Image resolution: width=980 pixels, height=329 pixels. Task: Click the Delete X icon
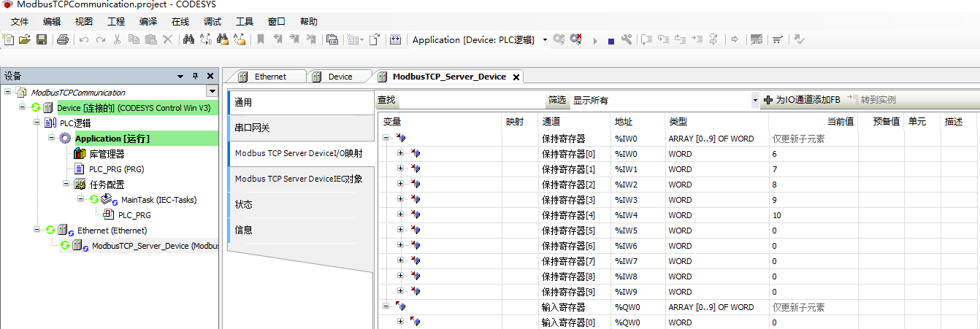tap(167, 39)
